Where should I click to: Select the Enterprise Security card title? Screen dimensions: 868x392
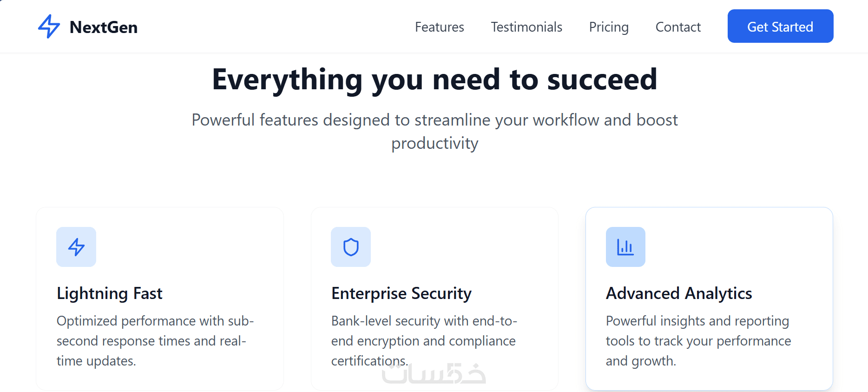click(401, 293)
